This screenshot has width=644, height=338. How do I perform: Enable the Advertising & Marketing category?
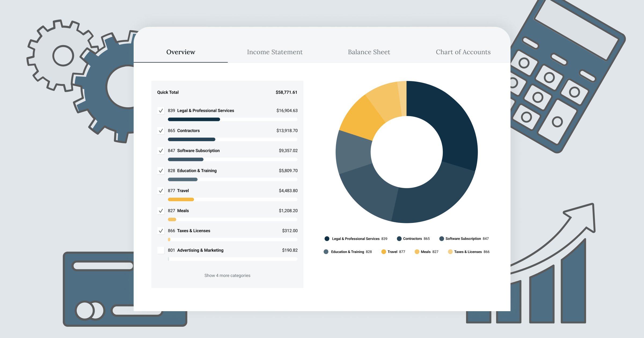[x=161, y=250]
